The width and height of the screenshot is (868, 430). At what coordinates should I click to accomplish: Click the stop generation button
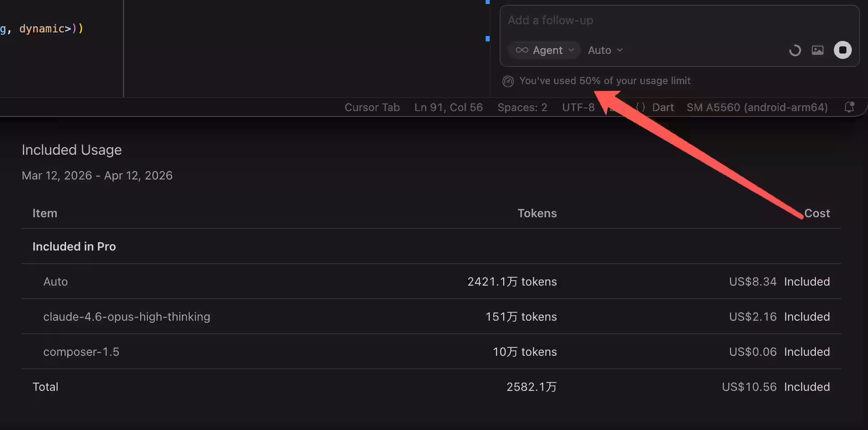(x=842, y=50)
